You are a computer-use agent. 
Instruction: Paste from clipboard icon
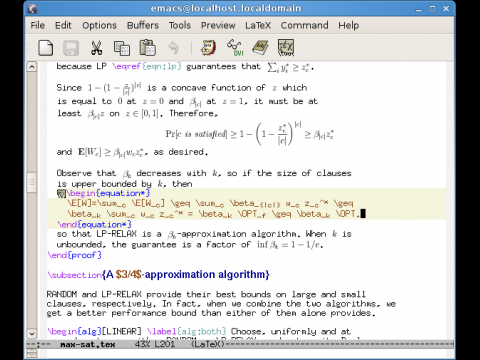[x=147, y=48]
